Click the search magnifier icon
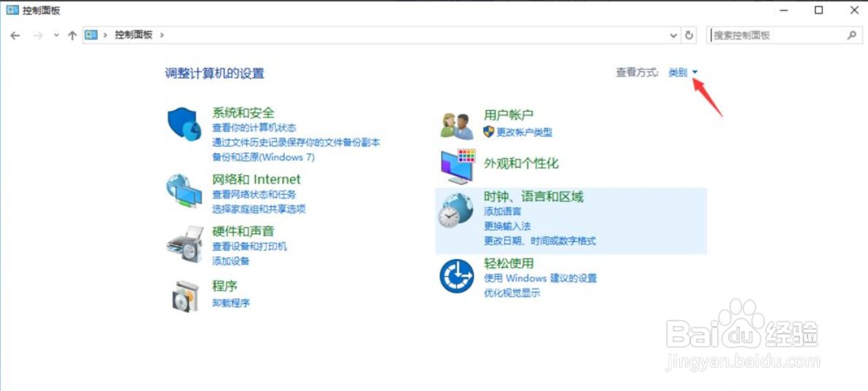Viewport: 868px width, 391px height. pos(851,35)
